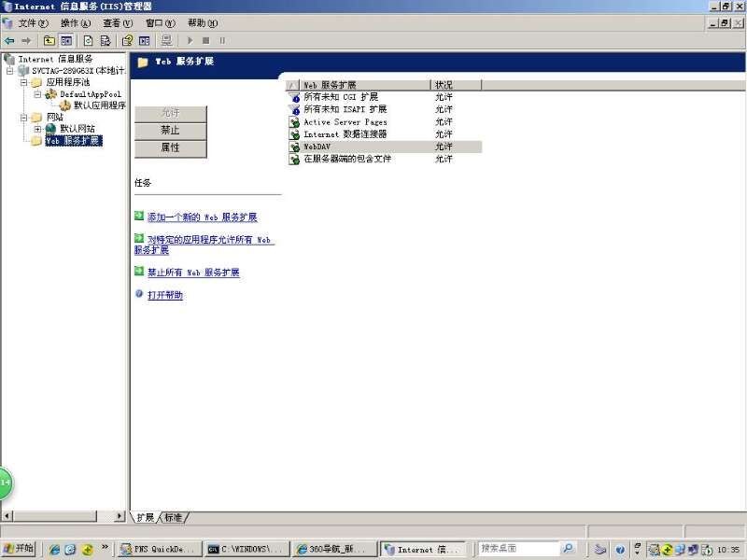Select the Active Server Pages extension

click(345, 122)
